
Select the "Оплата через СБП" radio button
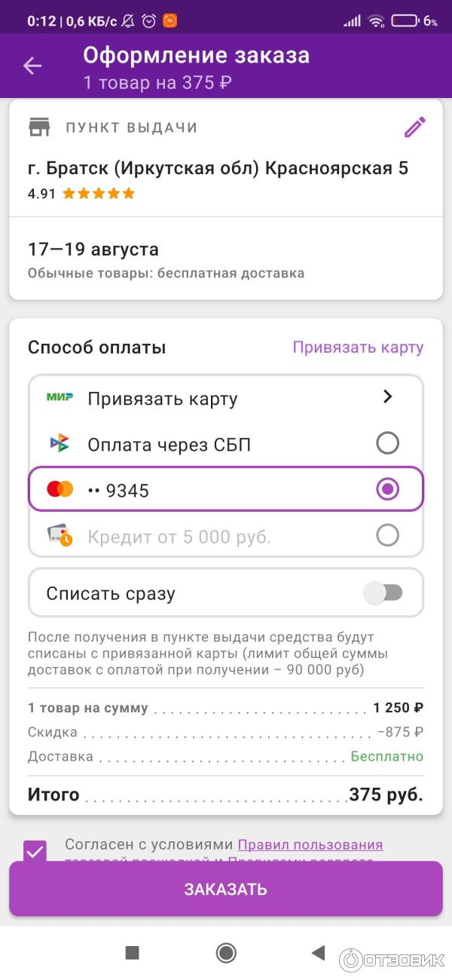(x=387, y=443)
